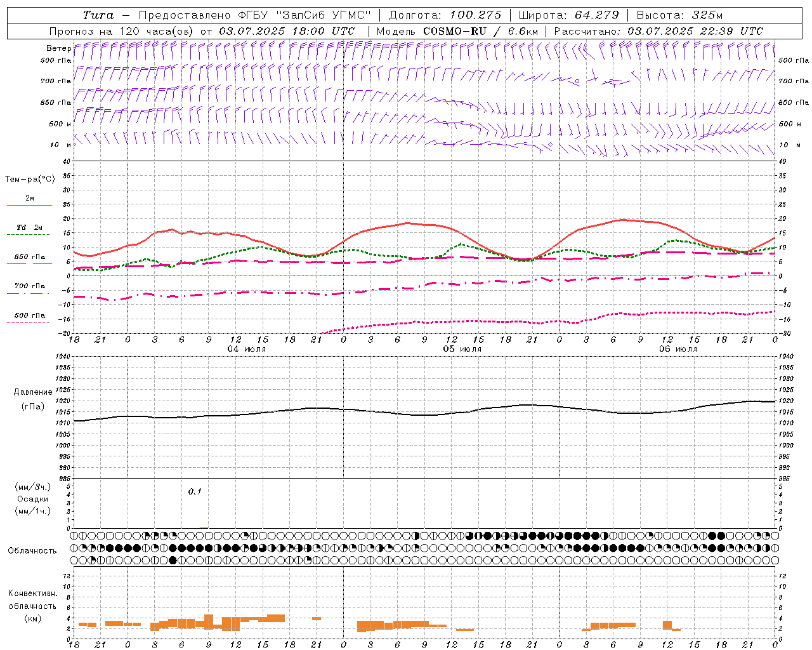Click the "Тем-ра(°C)" temperature label
The image size is (812, 650).
[30, 180]
